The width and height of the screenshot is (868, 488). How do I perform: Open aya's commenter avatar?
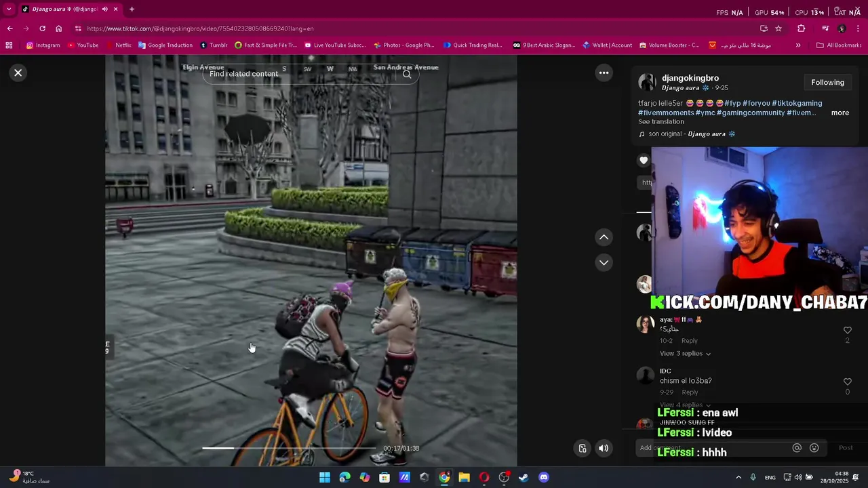(645, 324)
